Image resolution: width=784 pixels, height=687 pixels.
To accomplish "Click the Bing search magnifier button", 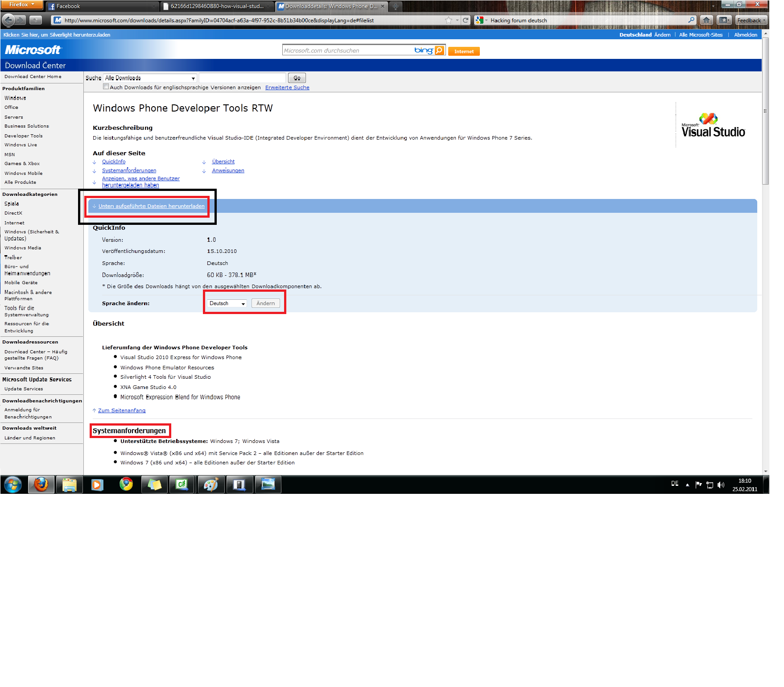I will [x=439, y=50].
